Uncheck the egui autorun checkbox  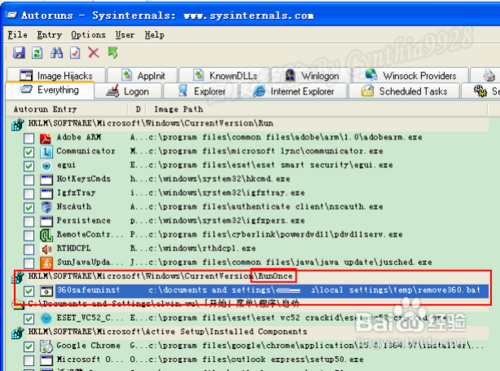(29, 166)
